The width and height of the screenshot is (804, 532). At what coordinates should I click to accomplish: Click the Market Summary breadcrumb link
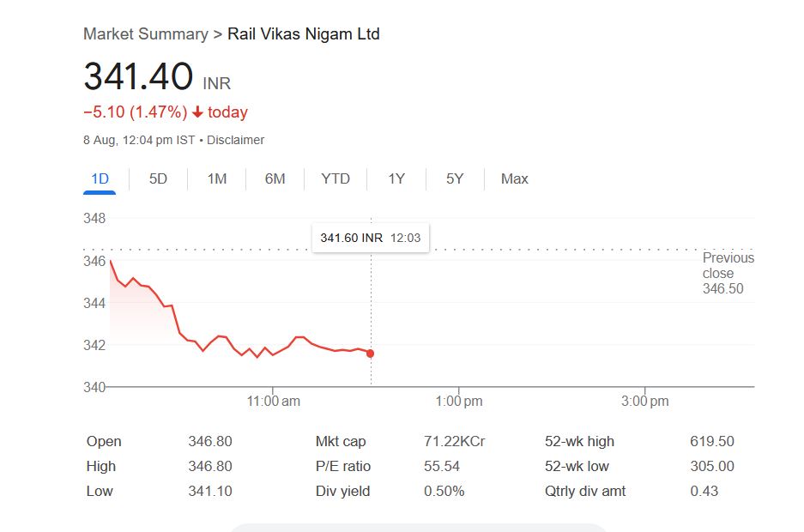[145, 34]
